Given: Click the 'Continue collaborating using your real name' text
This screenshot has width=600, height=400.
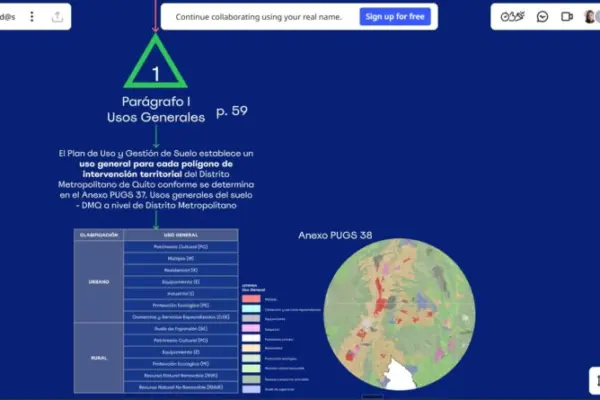Looking at the screenshot, I should [x=258, y=16].
